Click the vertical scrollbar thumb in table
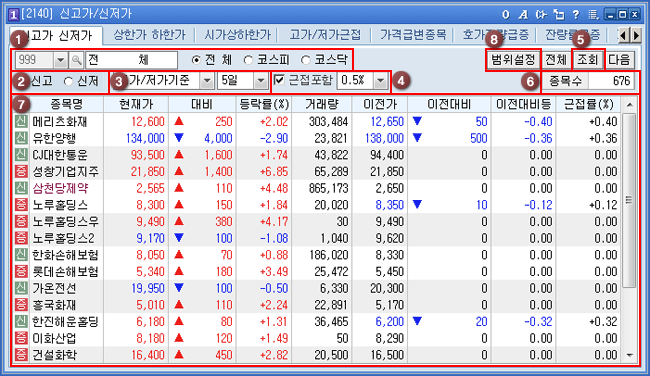This screenshot has height=376, width=650. pyautogui.click(x=629, y=200)
